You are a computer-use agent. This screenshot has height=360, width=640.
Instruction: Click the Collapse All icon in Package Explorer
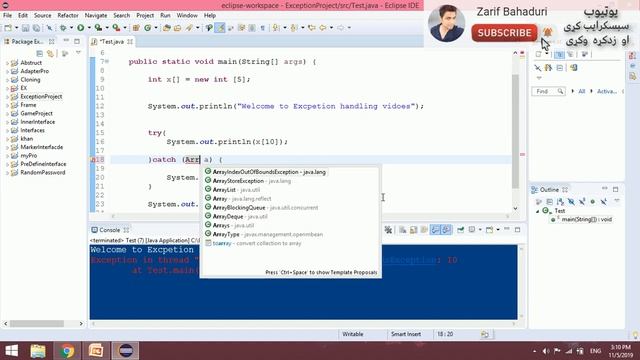(40, 53)
